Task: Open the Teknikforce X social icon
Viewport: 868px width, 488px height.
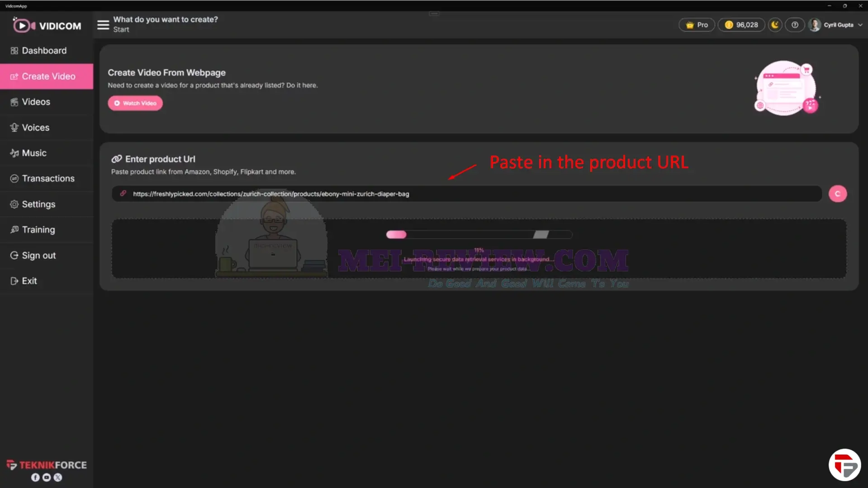Action: [x=58, y=478]
